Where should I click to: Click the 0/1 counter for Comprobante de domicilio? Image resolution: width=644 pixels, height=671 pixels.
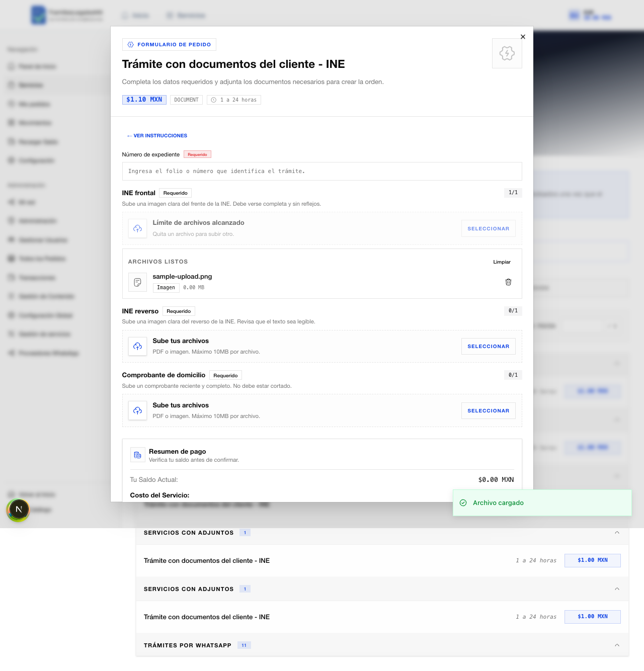coord(513,375)
